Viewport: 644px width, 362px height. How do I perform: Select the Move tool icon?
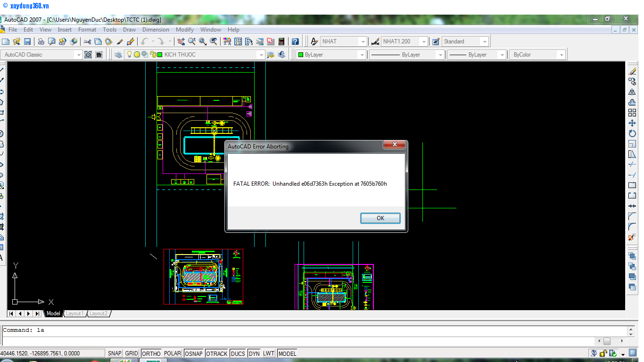point(632,123)
